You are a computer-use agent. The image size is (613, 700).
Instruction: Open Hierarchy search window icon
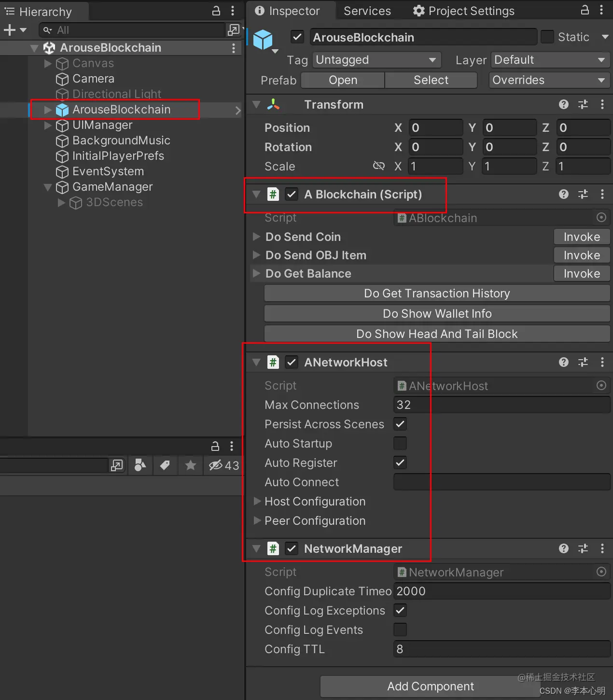[x=234, y=30]
